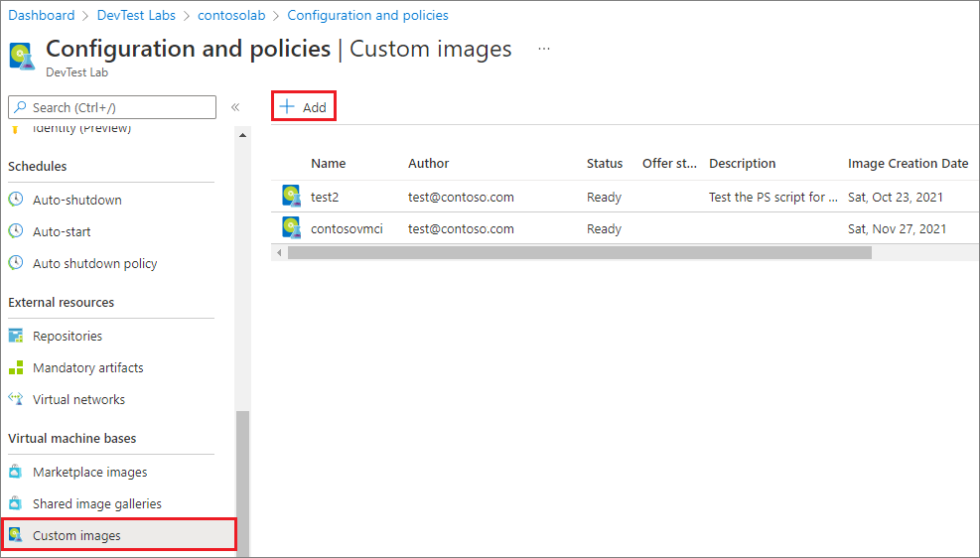980x558 pixels.
Task: Click the Shared image galleries icon
Action: pyautogui.click(x=16, y=503)
